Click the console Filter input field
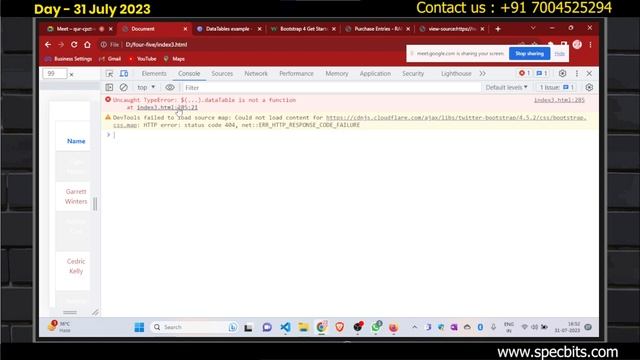Viewport: 640px width, 360px height. point(331,87)
